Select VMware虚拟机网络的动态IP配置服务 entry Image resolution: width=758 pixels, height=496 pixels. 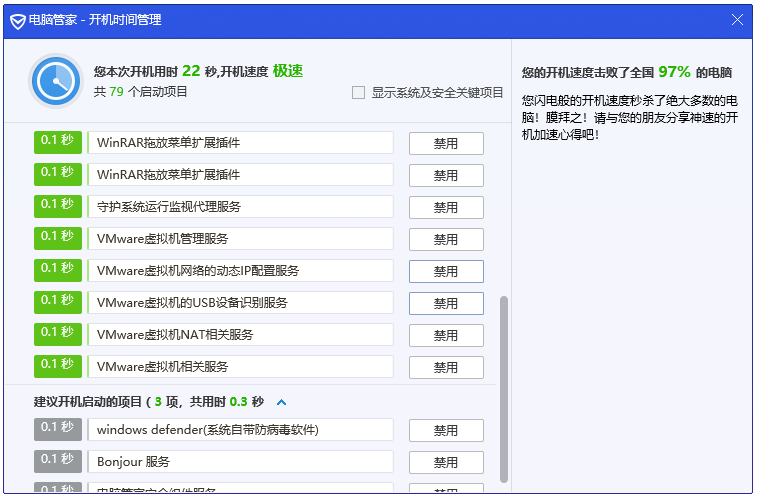click(240, 271)
